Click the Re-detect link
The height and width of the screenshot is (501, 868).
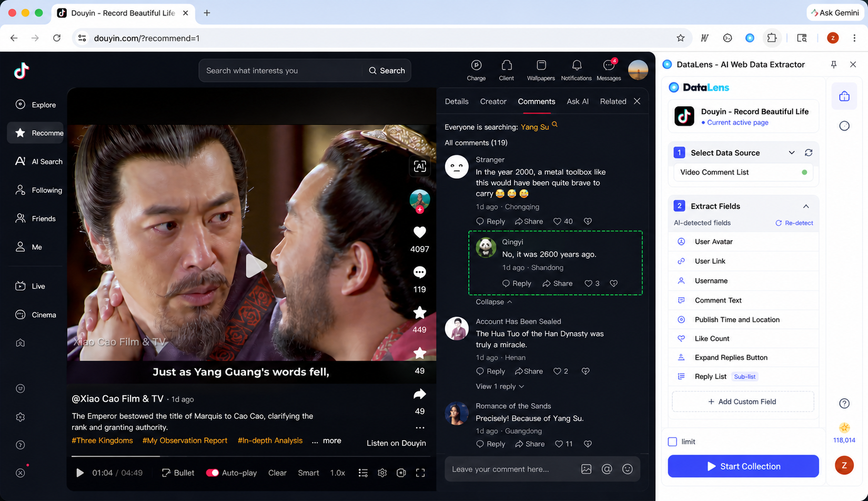pyautogui.click(x=794, y=223)
